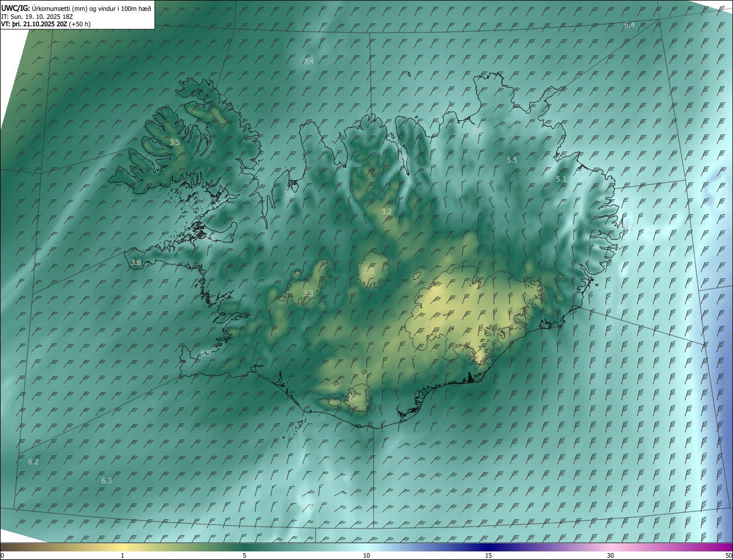This screenshot has width=733, height=560.
Task: Click the valid time 'VT: Þri. 21.10.2025 20Z'
Action: click(34, 24)
